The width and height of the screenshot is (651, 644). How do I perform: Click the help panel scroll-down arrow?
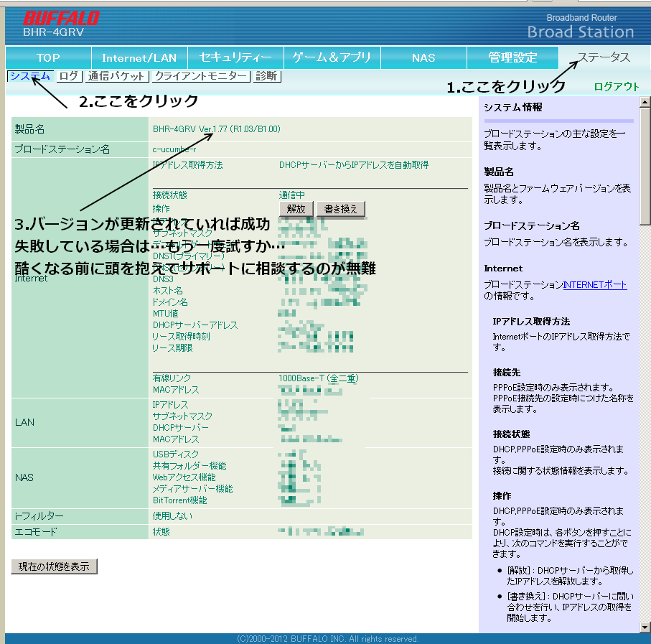tap(645, 627)
